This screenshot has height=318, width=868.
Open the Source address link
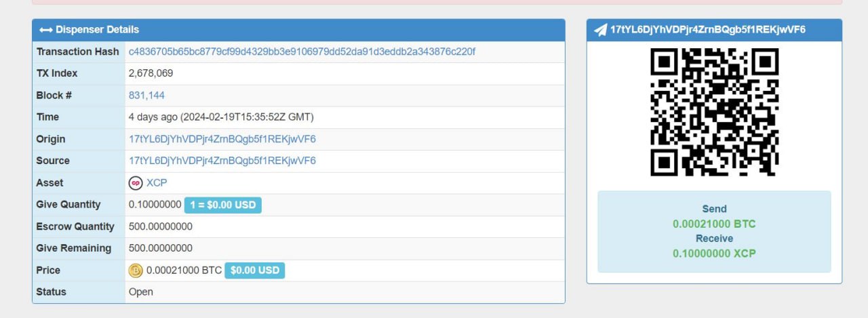point(222,161)
